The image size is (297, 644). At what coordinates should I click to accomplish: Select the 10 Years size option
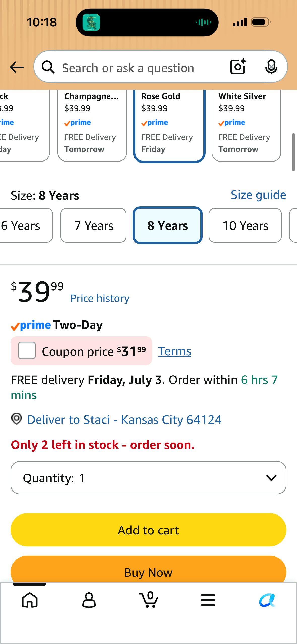(245, 225)
